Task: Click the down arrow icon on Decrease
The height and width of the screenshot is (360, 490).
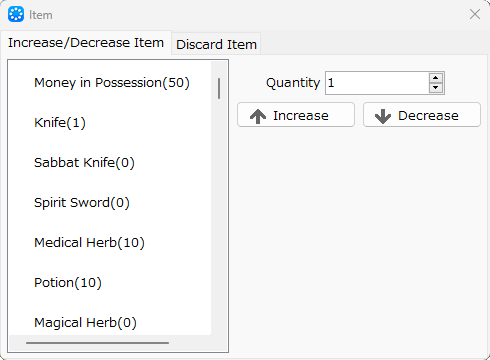Action: 383,116
